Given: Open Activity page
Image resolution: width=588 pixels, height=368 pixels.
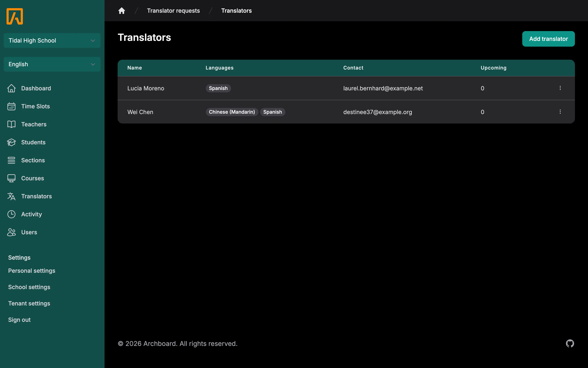Looking at the screenshot, I should coord(32,214).
